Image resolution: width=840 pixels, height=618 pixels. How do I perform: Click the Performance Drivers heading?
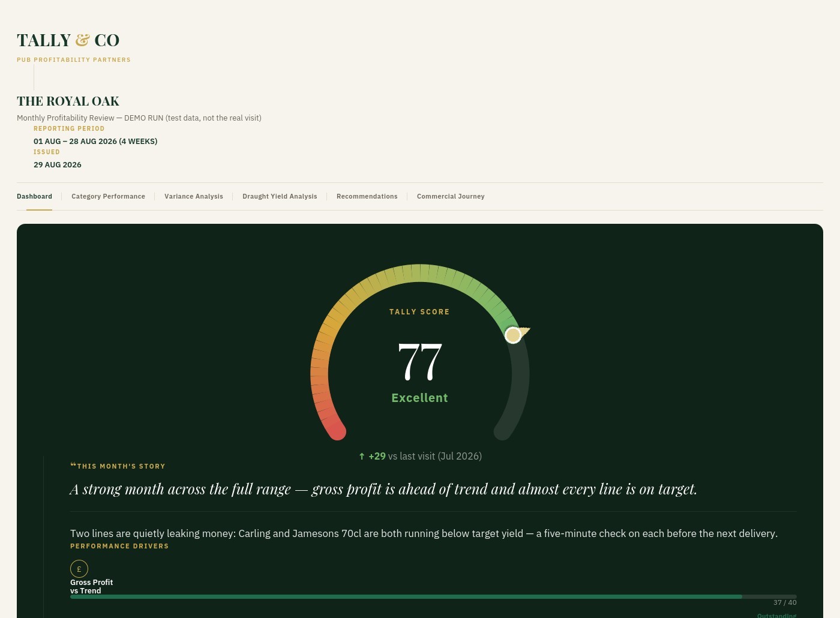119,546
